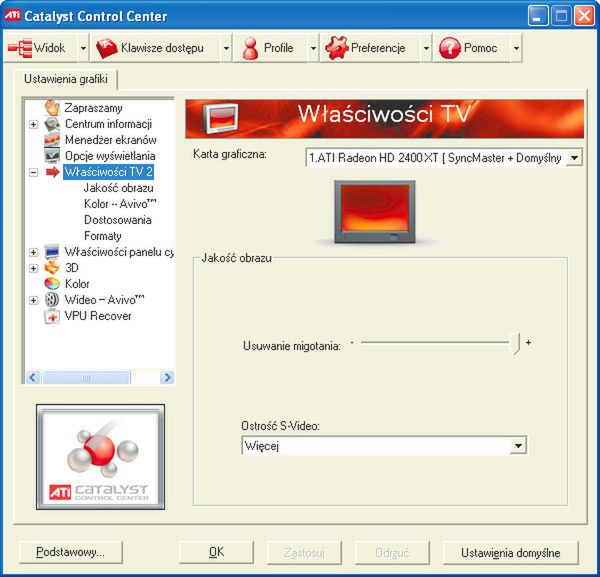This screenshot has width=600, height=577.
Task: Click the 3D orange cube icon
Action: click(x=52, y=268)
